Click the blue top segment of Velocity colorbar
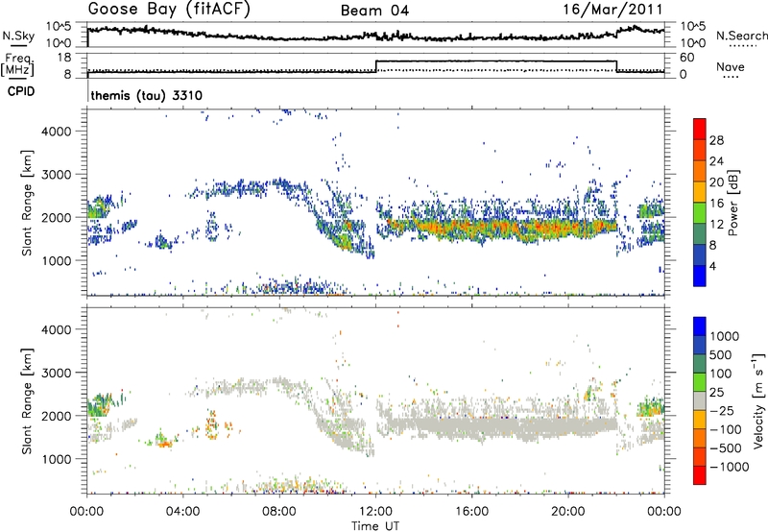The width and height of the screenshot is (768, 532). click(700, 326)
